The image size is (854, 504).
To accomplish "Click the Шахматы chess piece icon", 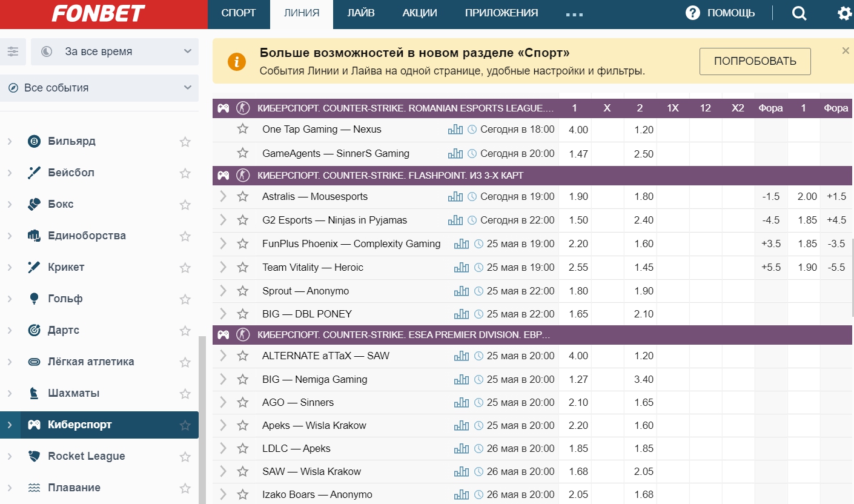I will pos(35,393).
